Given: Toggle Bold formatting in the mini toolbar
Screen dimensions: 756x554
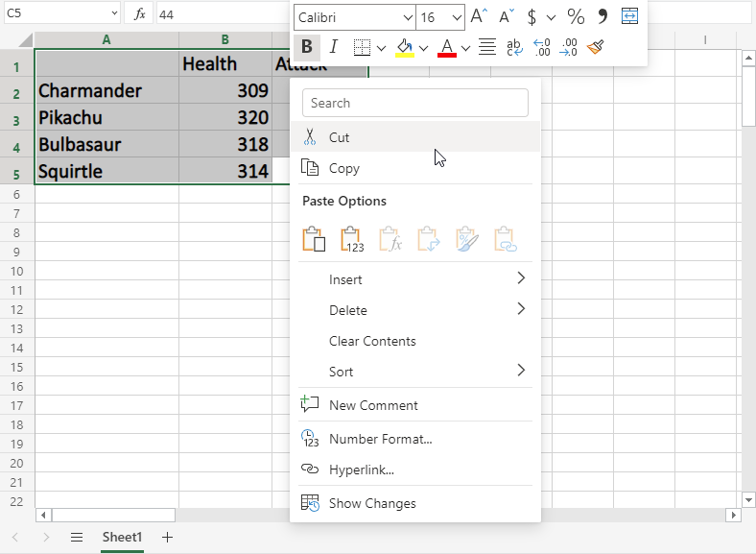Looking at the screenshot, I should tap(307, 47).
